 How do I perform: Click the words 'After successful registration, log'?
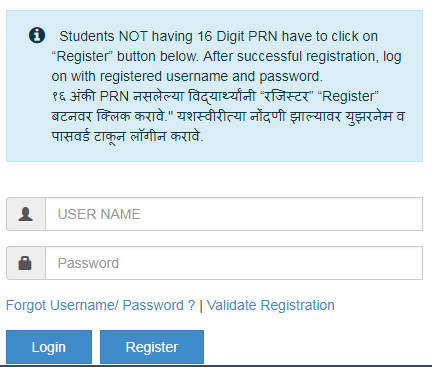tap(302, 56)
